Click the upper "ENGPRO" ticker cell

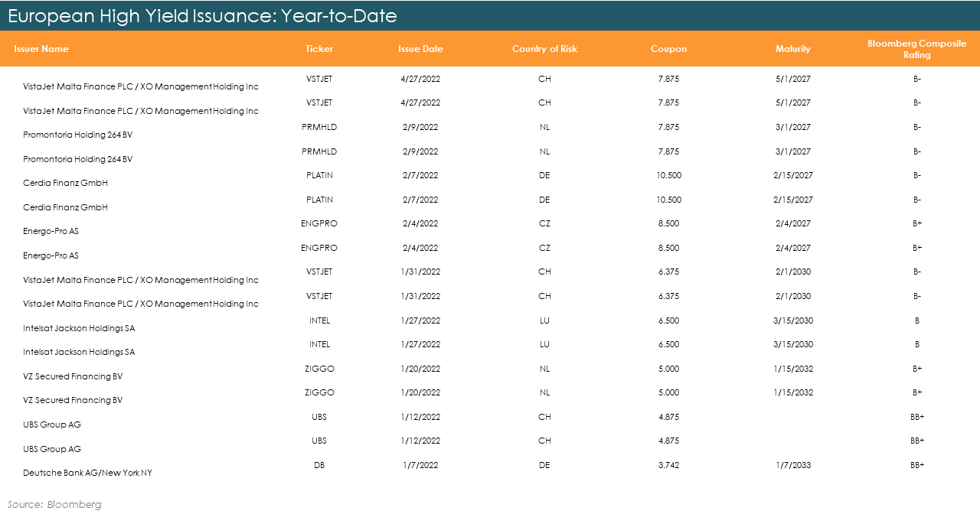tap(319, 223)
